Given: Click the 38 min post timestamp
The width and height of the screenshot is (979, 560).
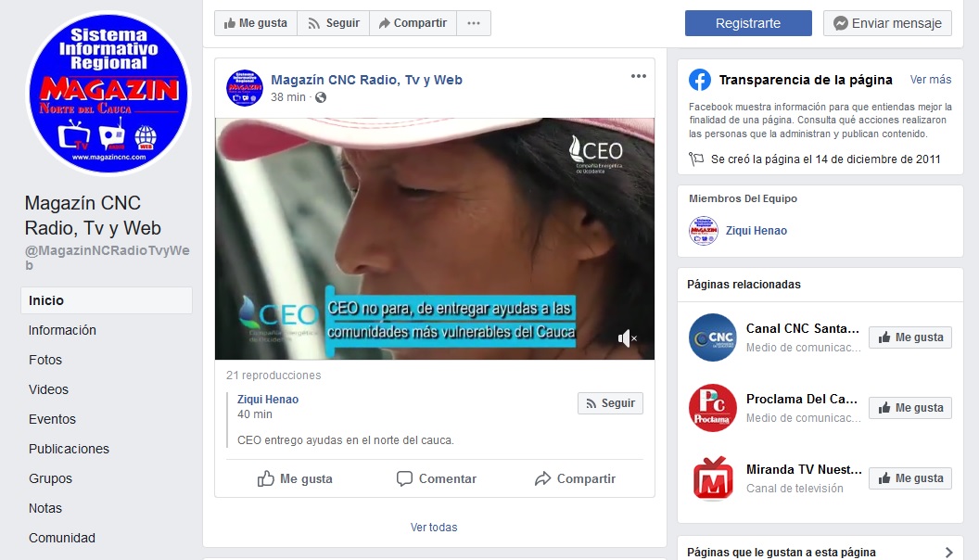Looking at the screenshot, I should (287, 97).
